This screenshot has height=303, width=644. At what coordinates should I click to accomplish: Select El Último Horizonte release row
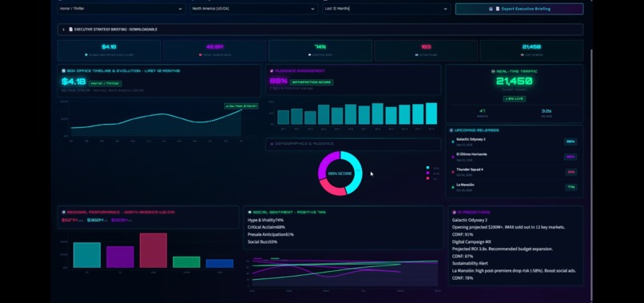[x=515, y=157]
